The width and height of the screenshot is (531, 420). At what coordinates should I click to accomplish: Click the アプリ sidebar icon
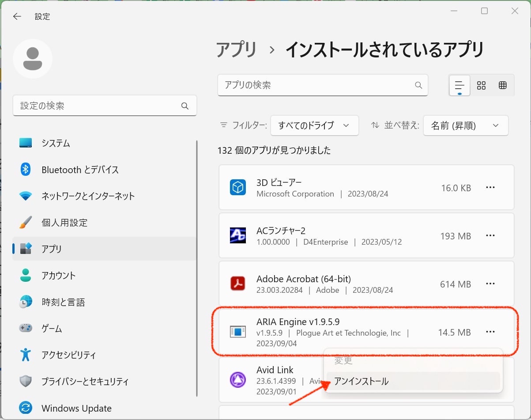click(x=26, y=249)
